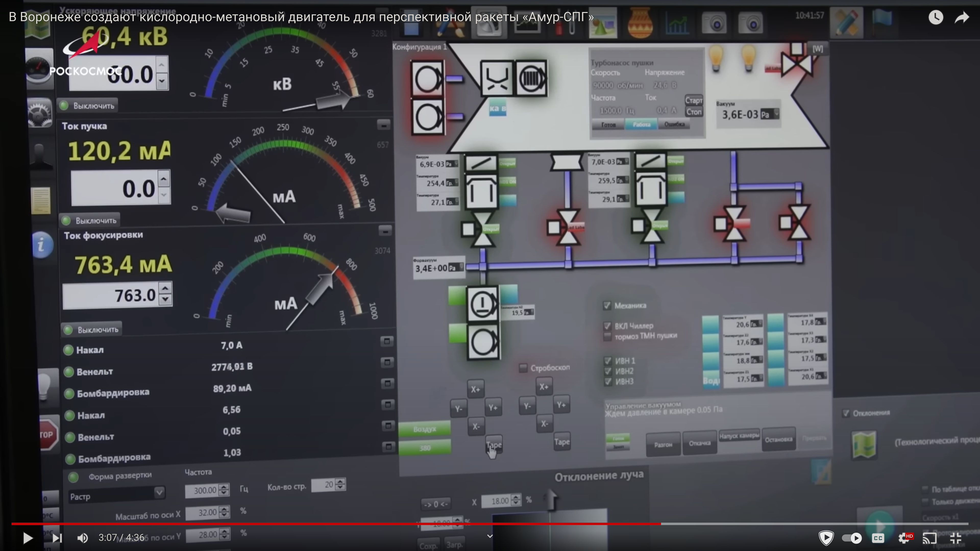This screenshot has height=551, width=980.
Task: Click the -> 0 <- beam reset button
Action: click(x=436, y=504)
